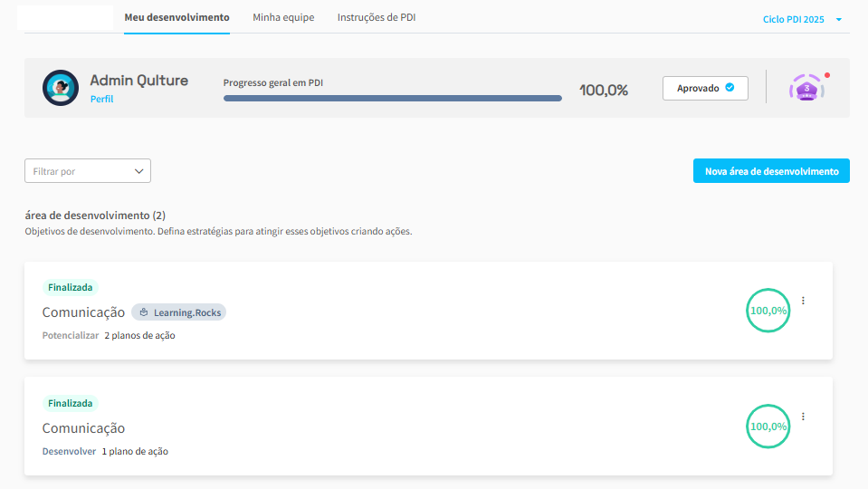Viewport: 868px width, 489px height.
Task: Open the purple badge icon with red notification dot
Action: click(806, 88)
